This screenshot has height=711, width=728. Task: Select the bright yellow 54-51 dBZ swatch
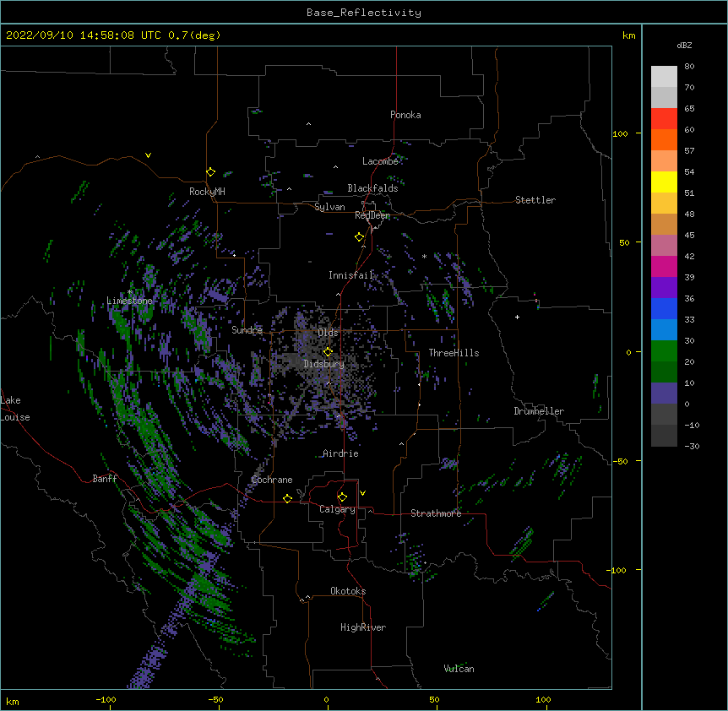(x=664, y=182)
